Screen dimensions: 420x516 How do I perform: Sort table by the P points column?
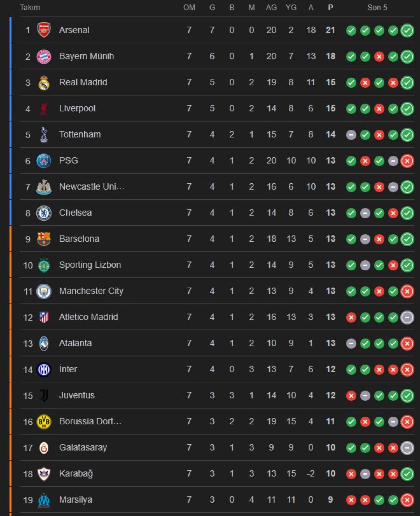[330, 7]
